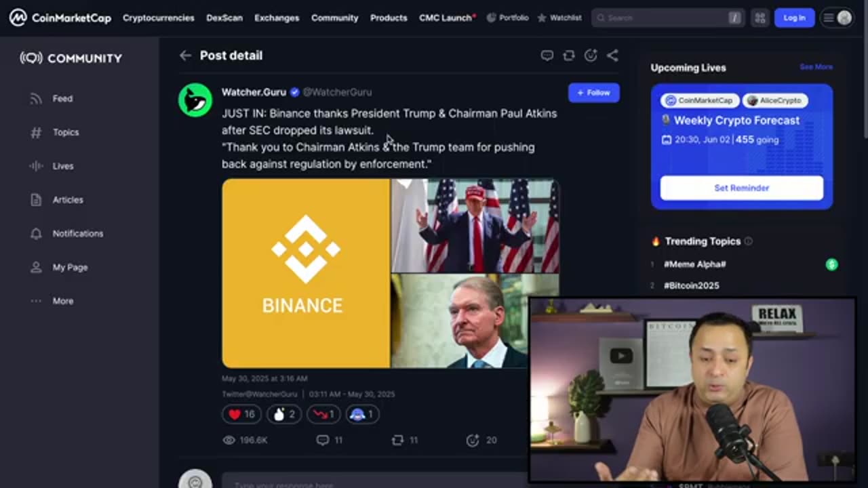
Task: Click the share icon in post header
Action: [x=612, y=56]
